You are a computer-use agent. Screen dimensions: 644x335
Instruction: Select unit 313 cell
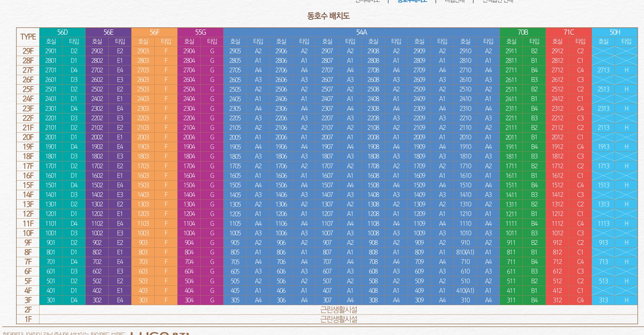(x=603, y=300)
